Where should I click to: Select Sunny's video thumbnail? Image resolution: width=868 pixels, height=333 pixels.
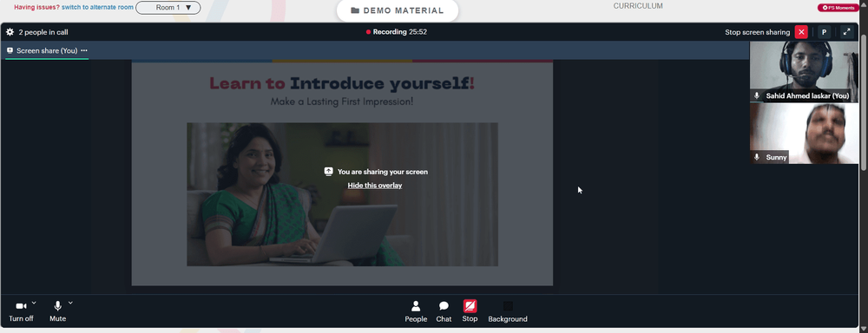(804, 134)
